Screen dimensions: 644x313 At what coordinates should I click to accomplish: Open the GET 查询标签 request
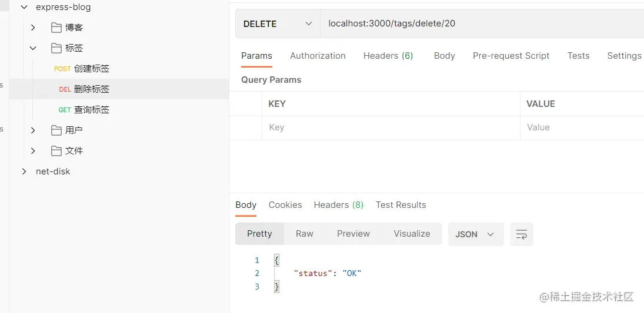91,110
